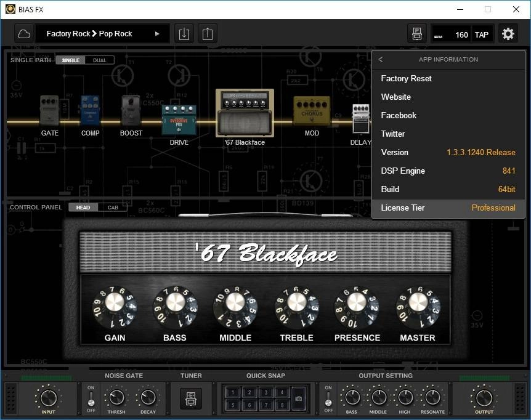
Task: Click the share preset upload icon
Action: (x=207, y=34)
